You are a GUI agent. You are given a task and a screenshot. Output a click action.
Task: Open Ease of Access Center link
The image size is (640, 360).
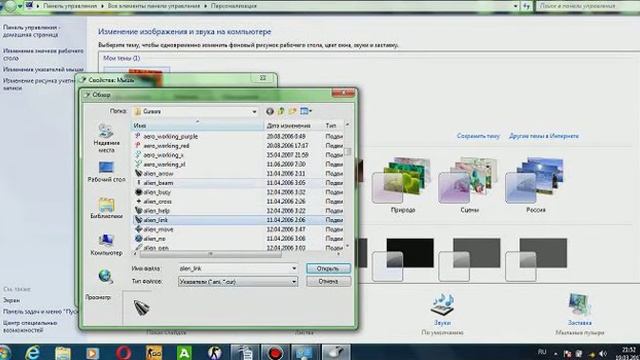(x=30, y=326)
